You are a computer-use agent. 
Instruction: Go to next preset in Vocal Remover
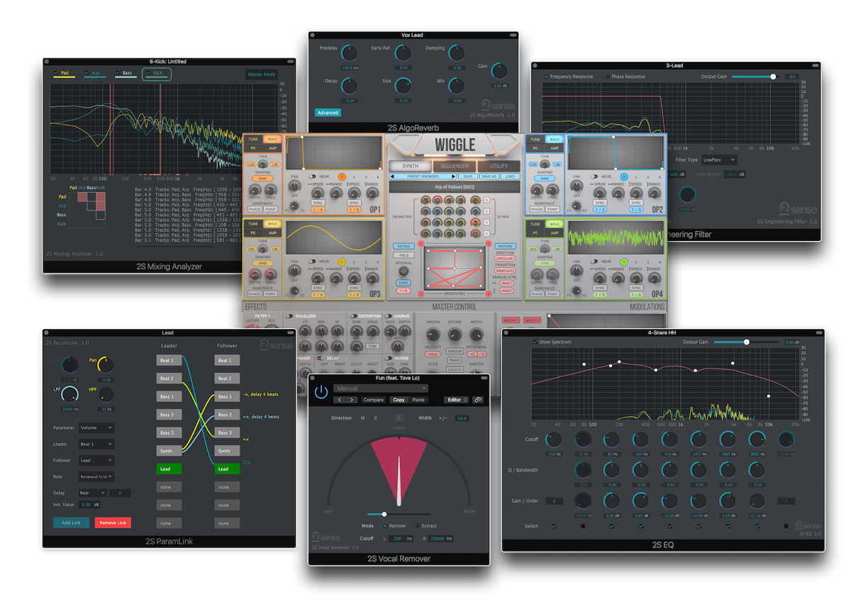point(352,400)
